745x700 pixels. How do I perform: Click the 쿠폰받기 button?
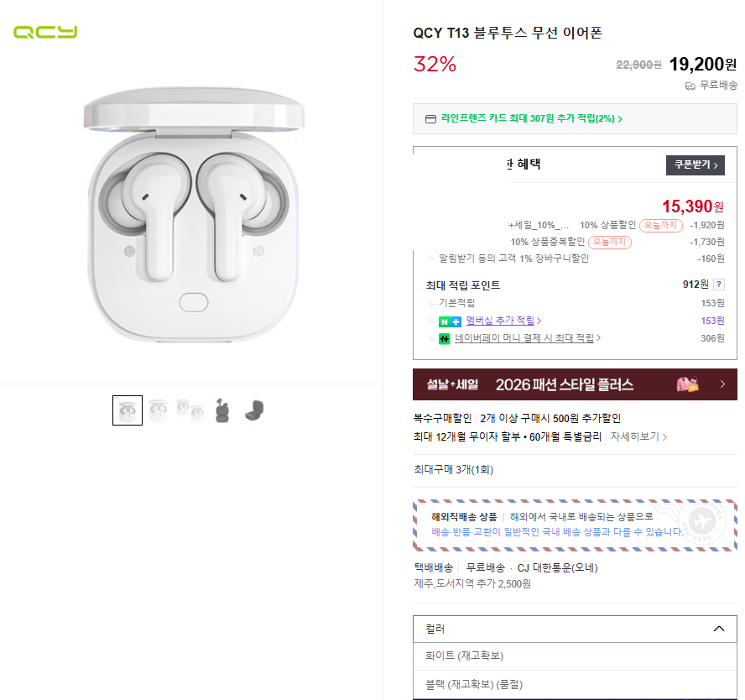696,165
